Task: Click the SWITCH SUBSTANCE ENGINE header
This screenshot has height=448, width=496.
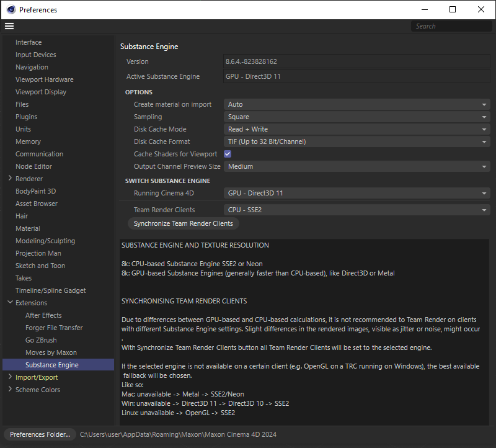Action: (x=167, y=181)
